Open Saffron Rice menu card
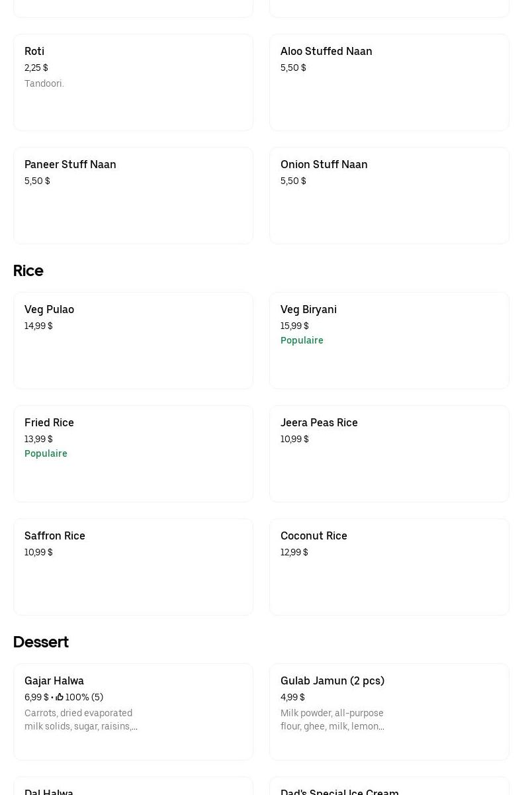 pos(132,567)
